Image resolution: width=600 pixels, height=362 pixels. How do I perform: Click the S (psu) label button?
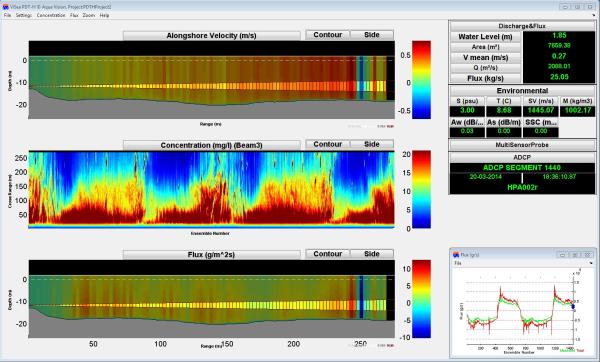[467, 101]
